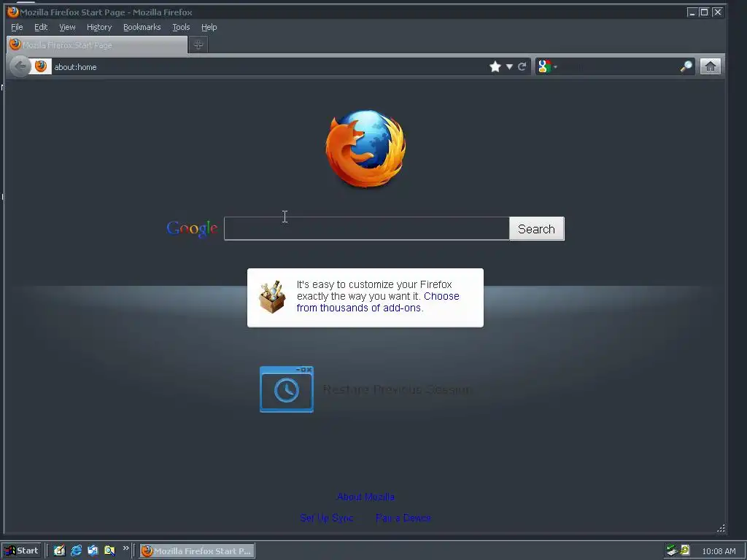Click the Back arrow button
Screen dimensions: 747x560
[20, 66]
